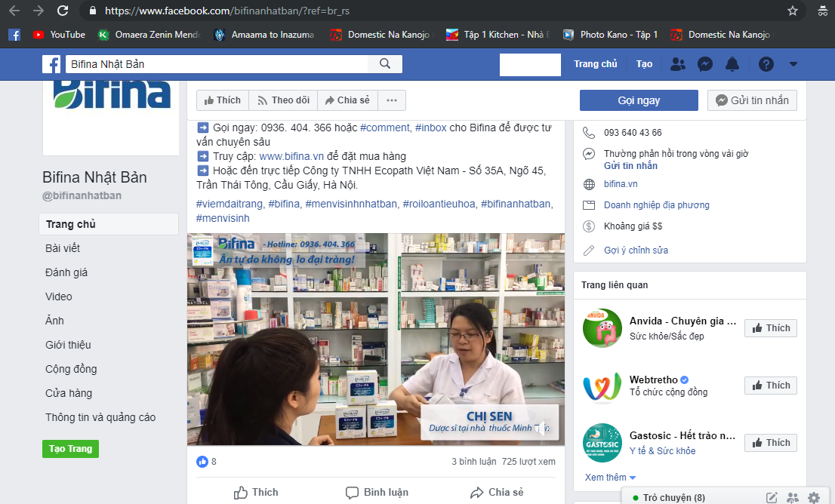Open the Tập 1 Kitchen bookmark

[x=498, y=35]
